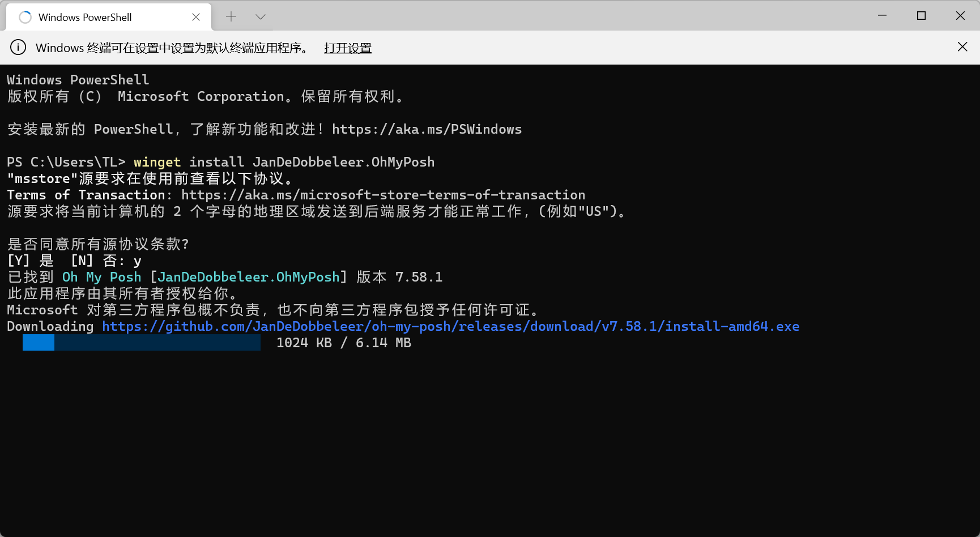Close the Windows Terminal window
Screen dimensions: 980x537
(960, 16)
